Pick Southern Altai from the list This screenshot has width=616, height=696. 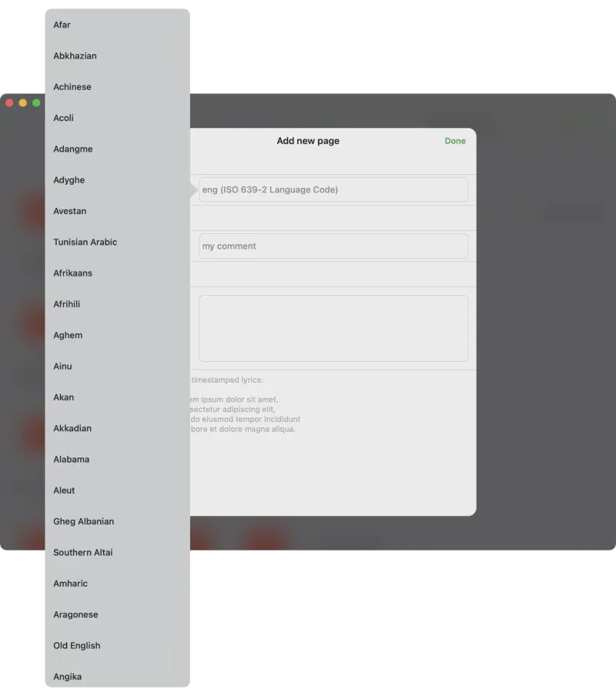83,553
